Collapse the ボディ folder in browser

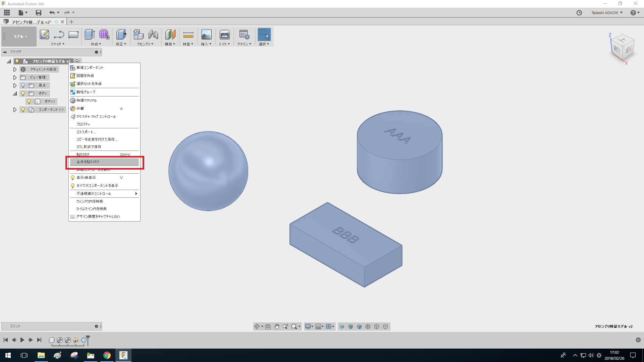pos(15,94)
